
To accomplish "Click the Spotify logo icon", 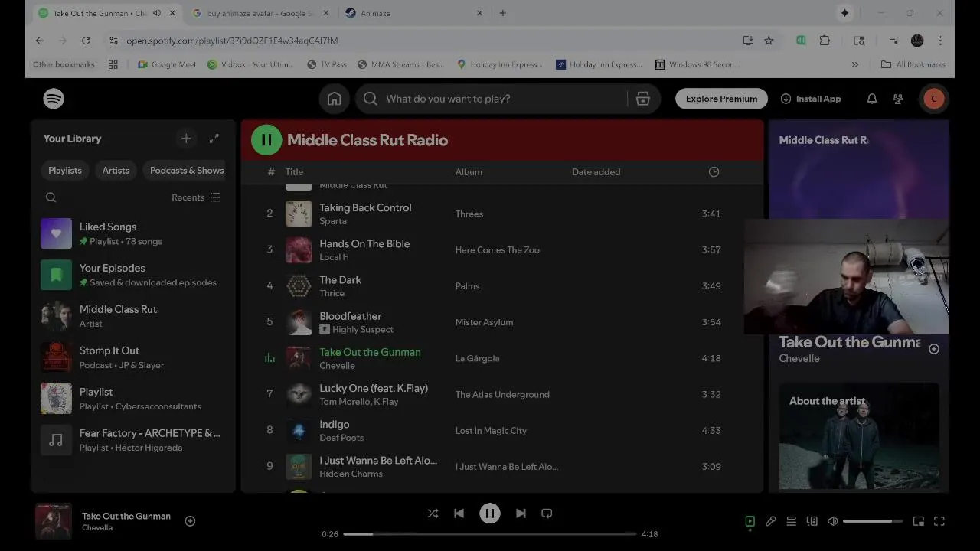I will click(x=54, y=99).
